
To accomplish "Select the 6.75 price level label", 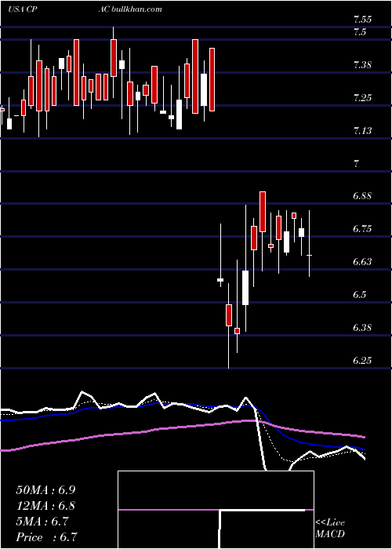I will 361,229.
